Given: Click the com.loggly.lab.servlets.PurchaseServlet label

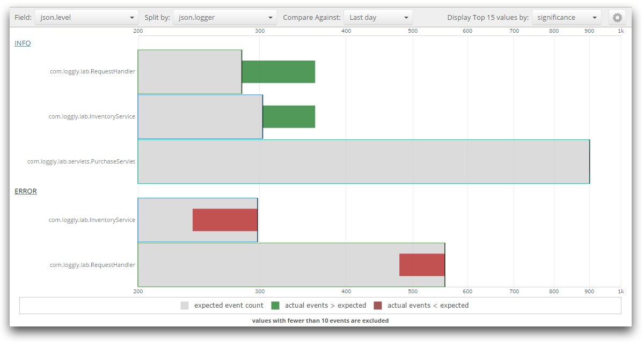Looking at the screenshot, I should coord(81,161).
